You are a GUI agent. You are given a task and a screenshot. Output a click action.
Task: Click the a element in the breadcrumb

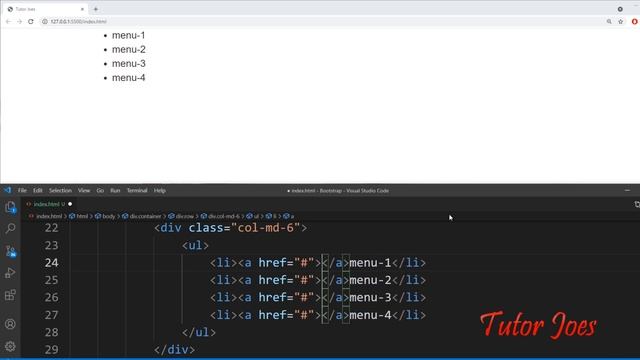pyautogui.click(x=292, y=216)
